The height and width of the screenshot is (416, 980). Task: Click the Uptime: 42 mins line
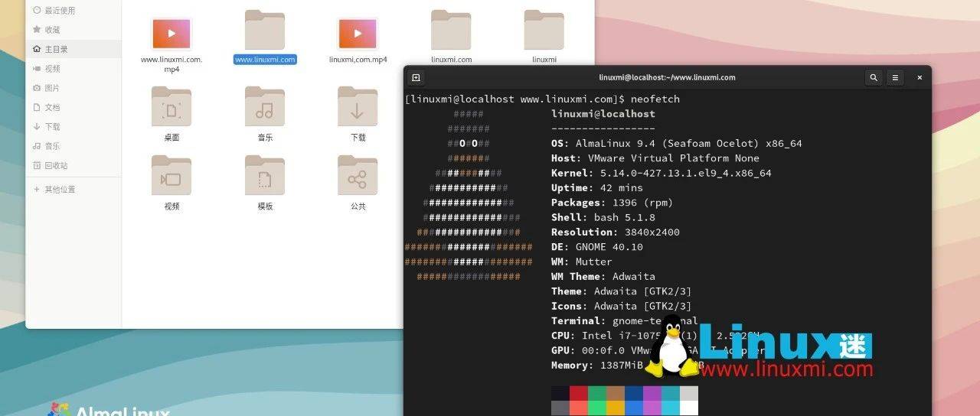coord(597,188)
